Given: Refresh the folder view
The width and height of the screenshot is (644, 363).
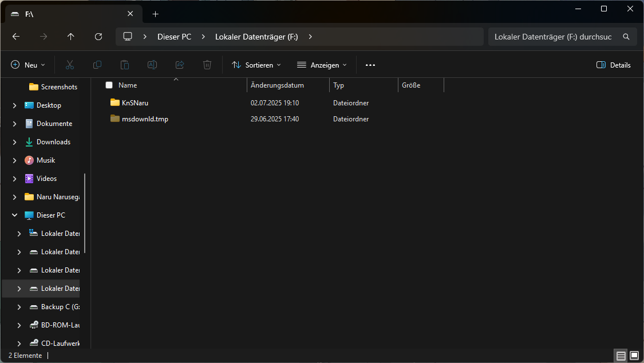Looking at the screenshot, I should click(98, 37).
